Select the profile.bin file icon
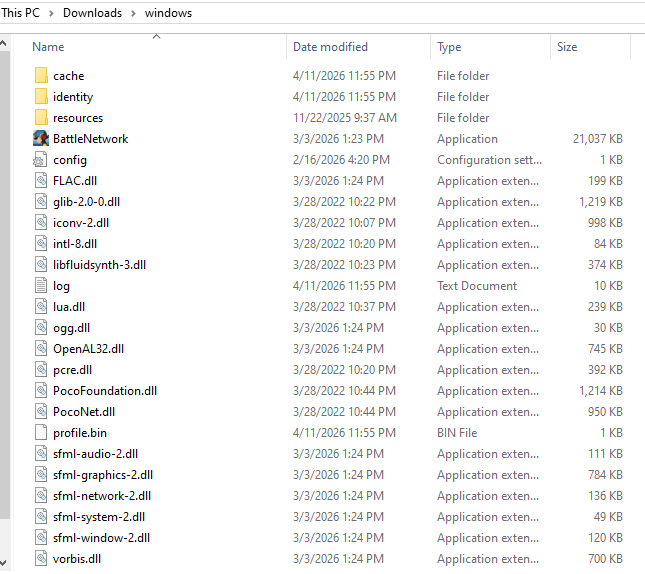The height and width of the screenshot is (574, 645). coord(41,432)
